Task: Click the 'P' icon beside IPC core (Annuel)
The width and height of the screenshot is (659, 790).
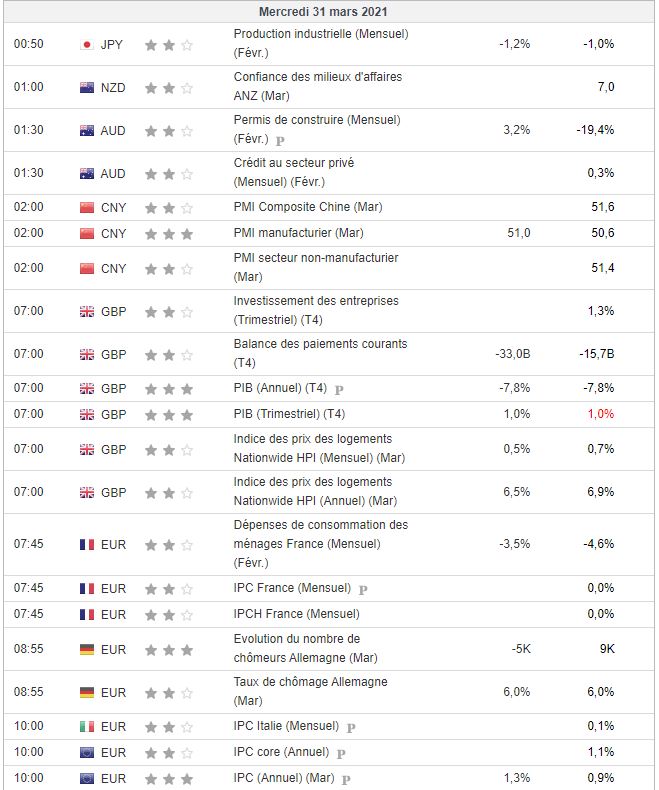Action: tap(341, 753)
